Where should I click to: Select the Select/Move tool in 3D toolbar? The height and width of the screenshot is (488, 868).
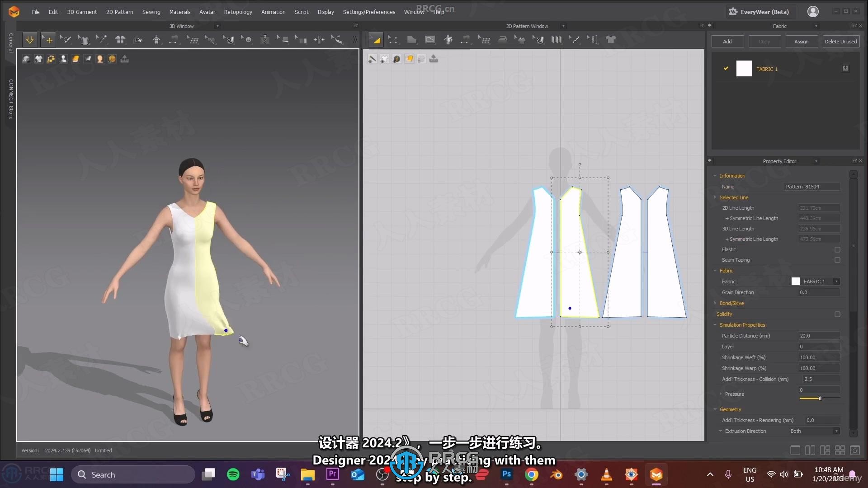point(48,40)
